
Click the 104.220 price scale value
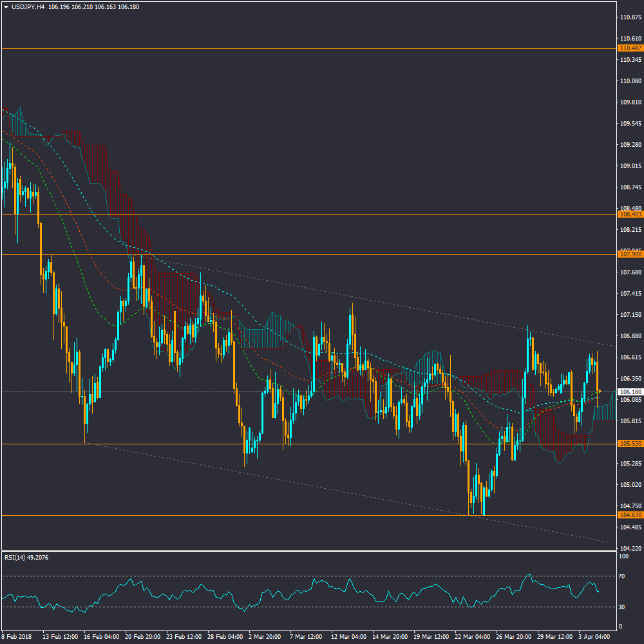(x=629, y=549)
